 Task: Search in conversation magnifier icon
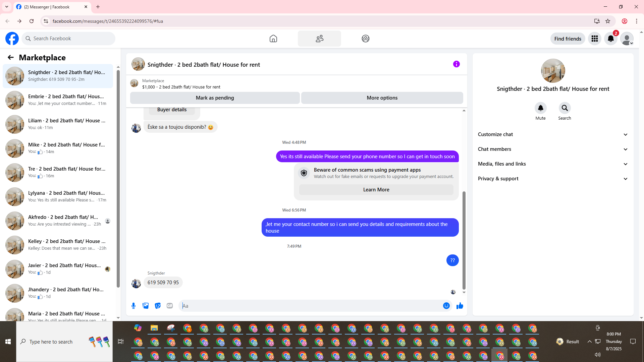[x=565, y=108]
